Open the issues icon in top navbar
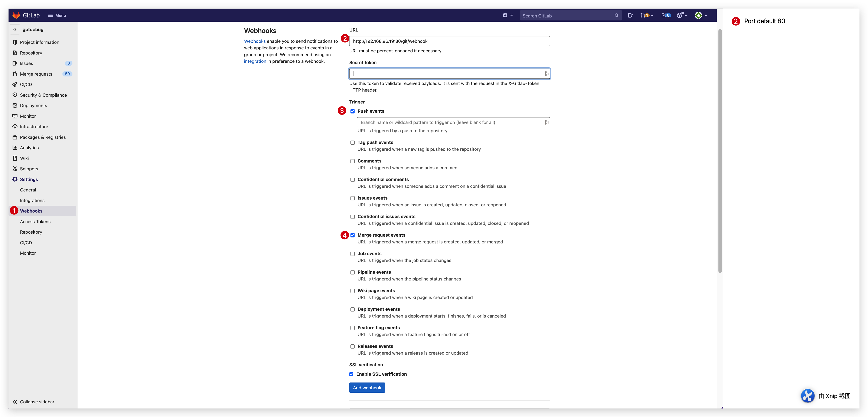868x417 pixels. pos(630,16)
